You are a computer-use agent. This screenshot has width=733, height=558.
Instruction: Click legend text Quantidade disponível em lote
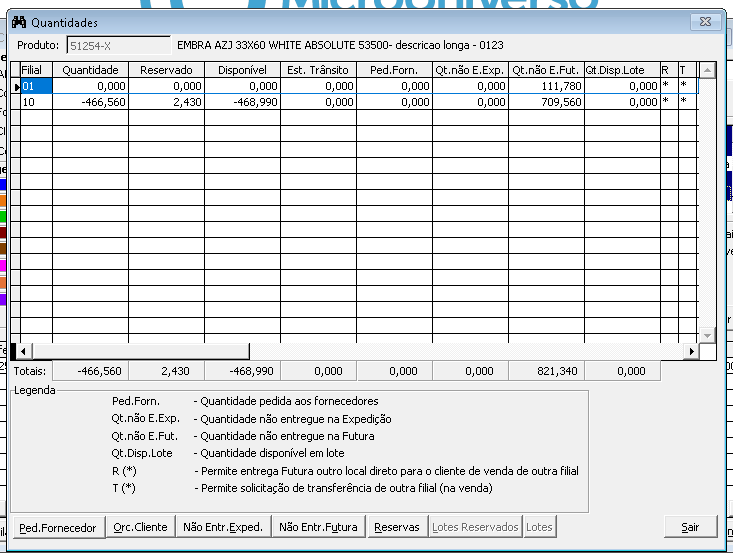tap(272, 453)
